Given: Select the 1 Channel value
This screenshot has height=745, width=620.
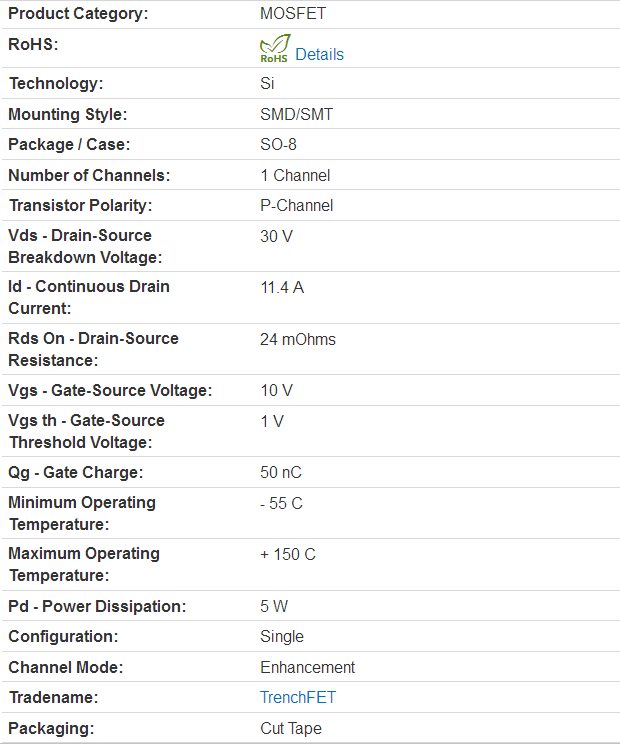Looking at the screenshot, I should (295, 175).
